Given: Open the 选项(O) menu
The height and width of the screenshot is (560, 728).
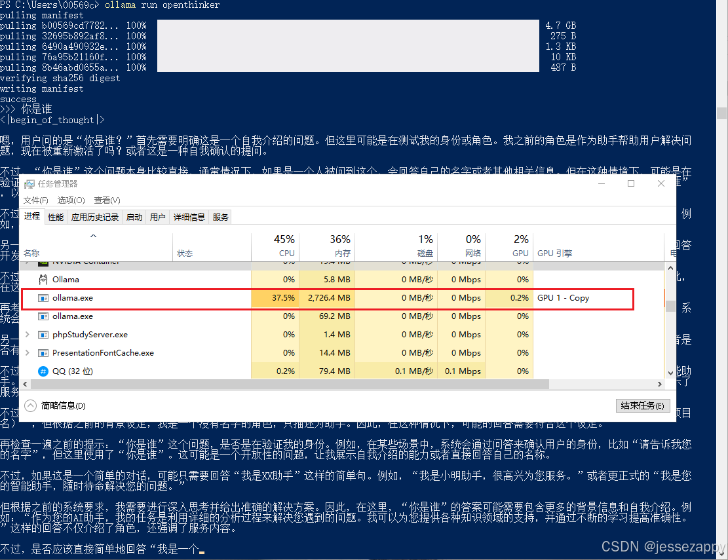Looking at the screenshot, I should coord(71,200).
